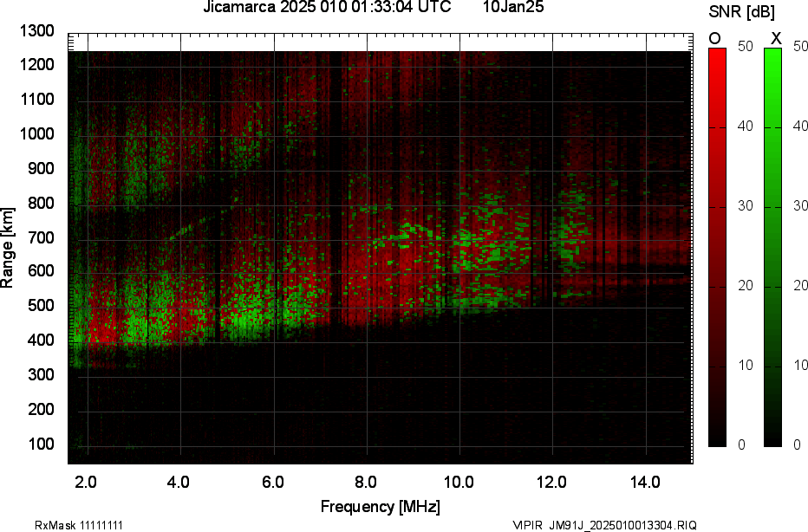Screen dimensions: 808x532
Task: Click the 10 dB tick beside the O color bar
Action: click(745, 365)
